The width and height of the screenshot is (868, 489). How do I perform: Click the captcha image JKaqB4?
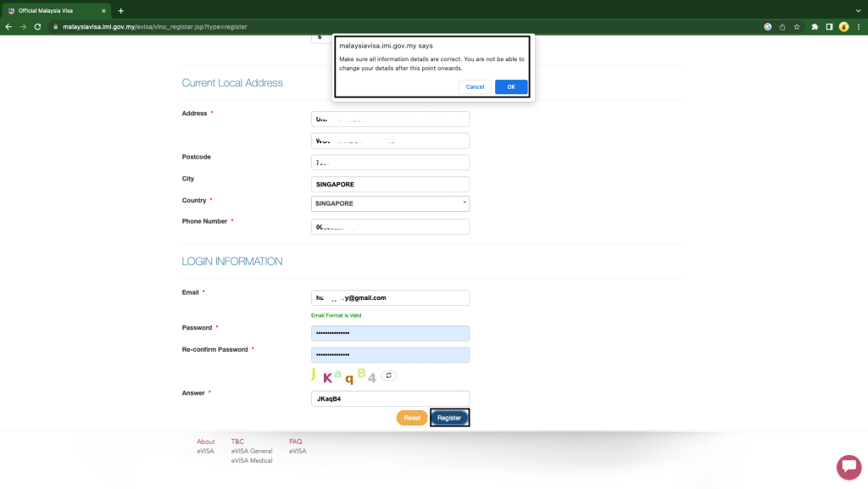pyautogui.click(x=344, y=375)
